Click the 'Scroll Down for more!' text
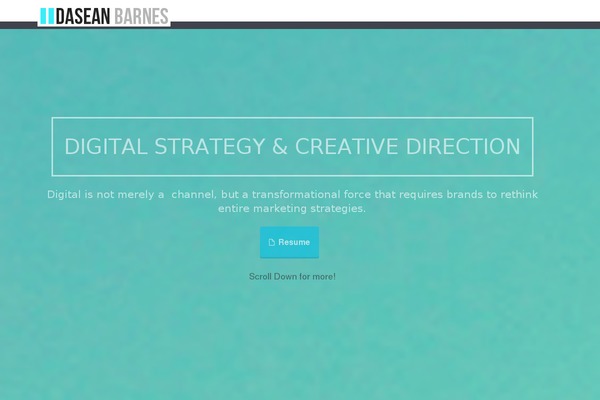Viewport: 600px width, 400px height. [x=292, y=276]
